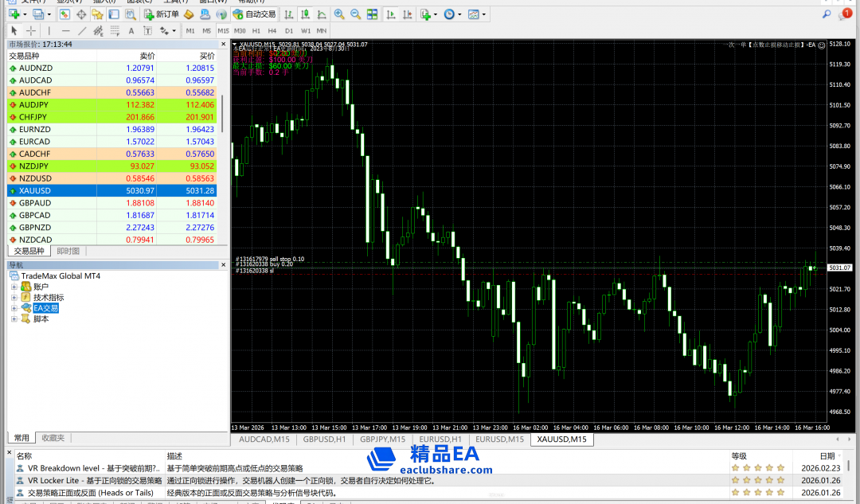The image size is (860, 504).
Task: Click the New Order (新订单) button
Action: tap(162, 14)
